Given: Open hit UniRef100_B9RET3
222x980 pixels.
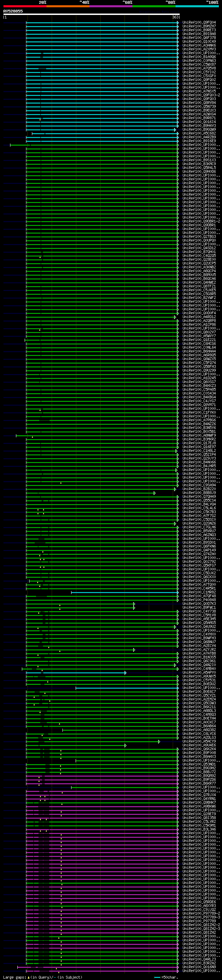Looking at the screenshot, I should point(199,30).
